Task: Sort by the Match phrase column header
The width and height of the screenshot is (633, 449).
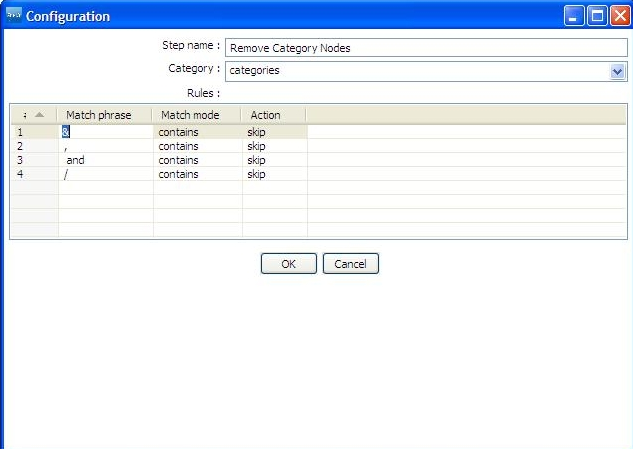Action: (x=104, y=115)
